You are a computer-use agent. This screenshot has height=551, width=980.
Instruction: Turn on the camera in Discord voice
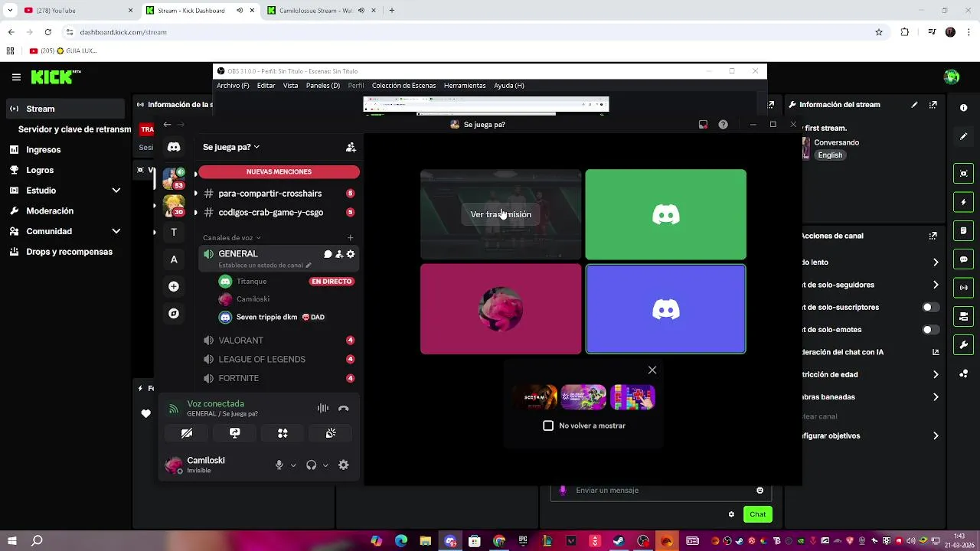click(187, 433)
